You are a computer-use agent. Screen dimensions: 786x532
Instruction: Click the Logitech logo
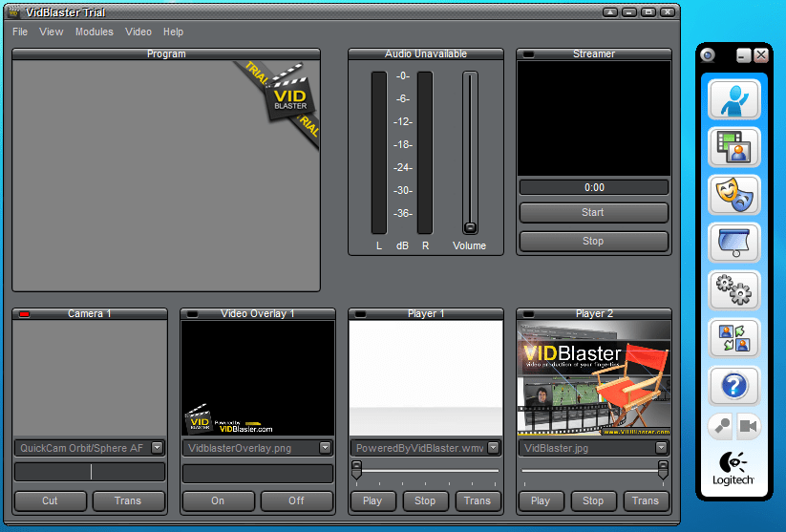click(x=733, y=468)
